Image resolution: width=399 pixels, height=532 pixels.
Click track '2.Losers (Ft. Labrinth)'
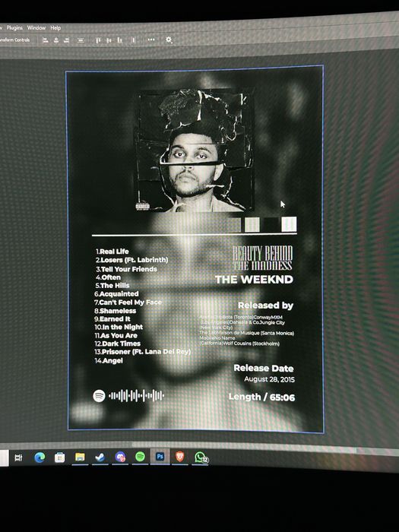(x=131, y=260)
